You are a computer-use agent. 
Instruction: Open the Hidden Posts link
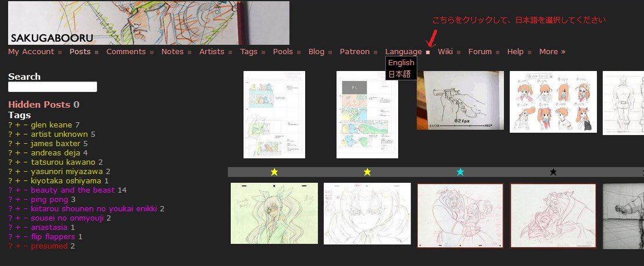tap(39, 104)
